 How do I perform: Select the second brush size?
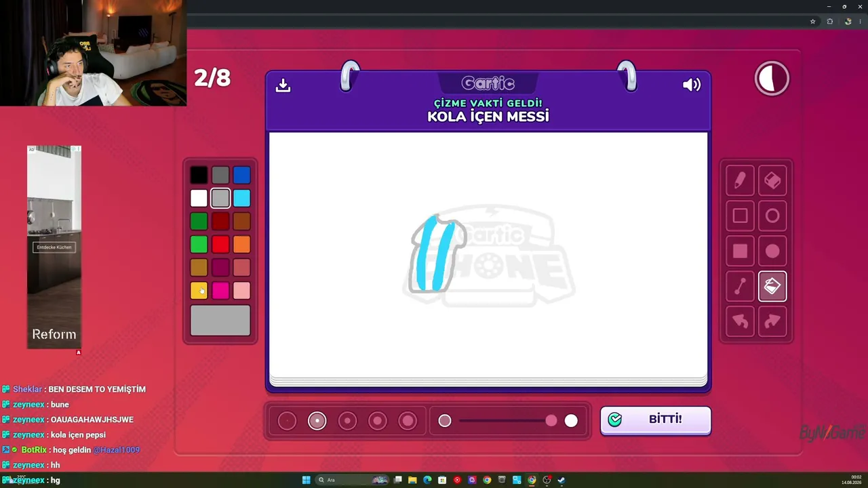[317, 421]
